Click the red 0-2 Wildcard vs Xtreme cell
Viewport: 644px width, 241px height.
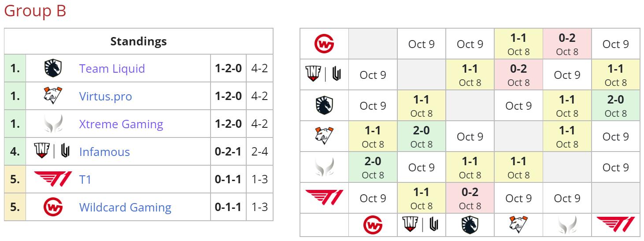pos(567,44)
